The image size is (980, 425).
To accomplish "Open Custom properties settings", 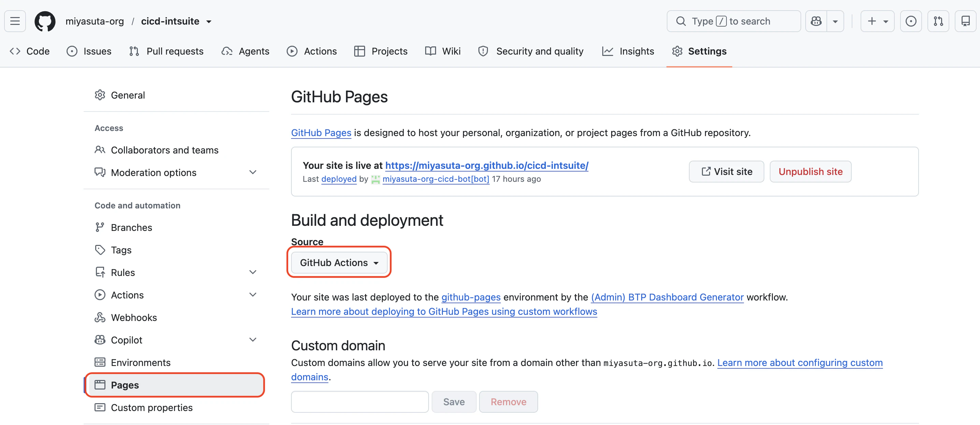I will coord(176,408).
